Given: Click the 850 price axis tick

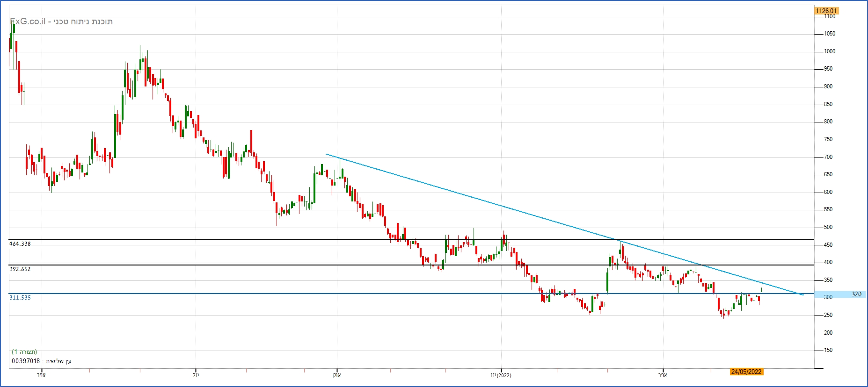Looking at the screenshot, I should (828, 104).
